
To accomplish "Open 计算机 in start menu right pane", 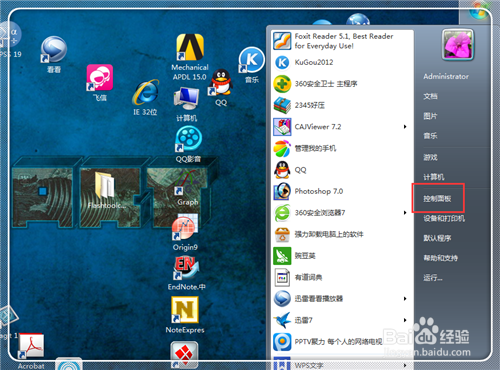I will pos(434,177).
